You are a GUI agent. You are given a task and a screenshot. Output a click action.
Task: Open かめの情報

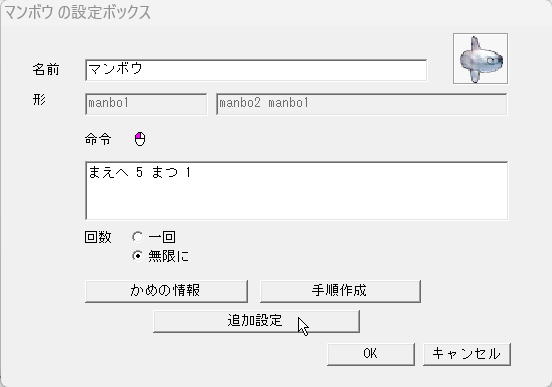pos(166,291)
